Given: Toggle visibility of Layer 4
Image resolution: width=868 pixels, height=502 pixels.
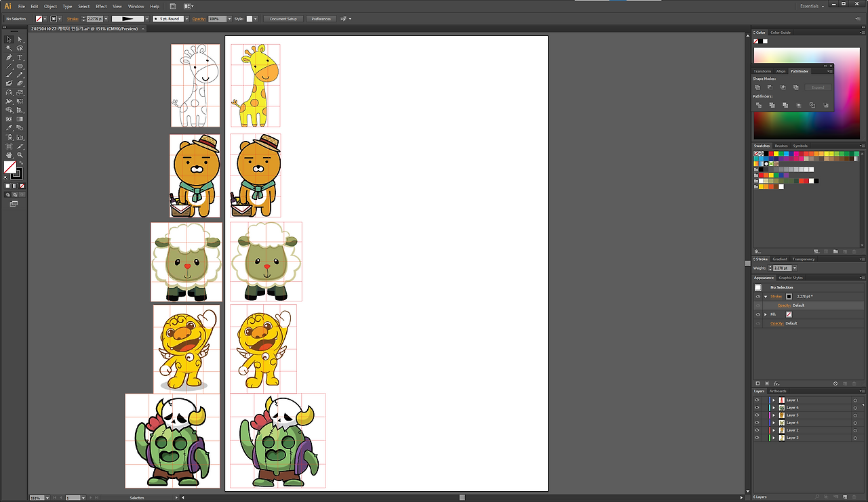Looking at the screenshot, I should click(x=757, y=423).
